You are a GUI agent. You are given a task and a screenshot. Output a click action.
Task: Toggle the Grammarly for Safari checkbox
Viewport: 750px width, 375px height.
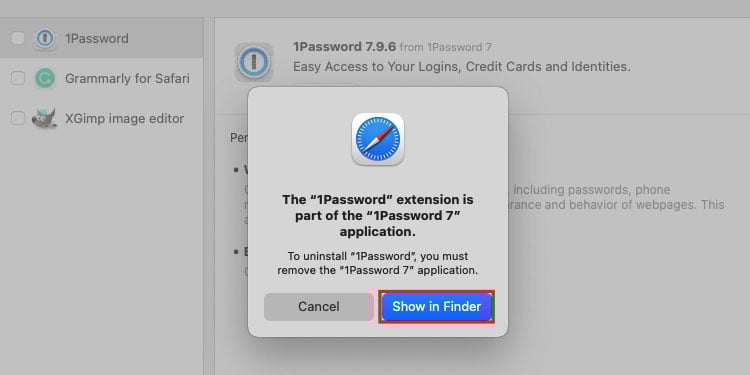pos(18,78)
